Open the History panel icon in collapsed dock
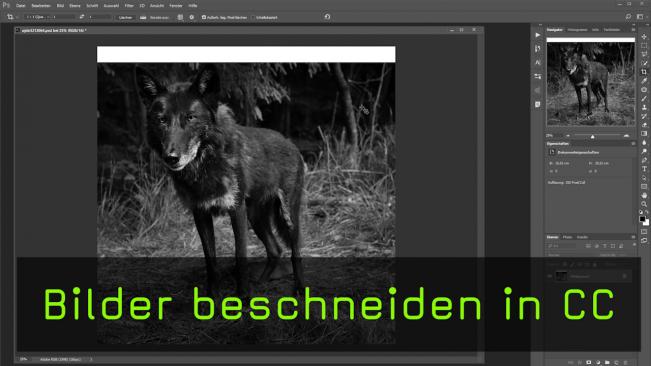 pos(538,49)
